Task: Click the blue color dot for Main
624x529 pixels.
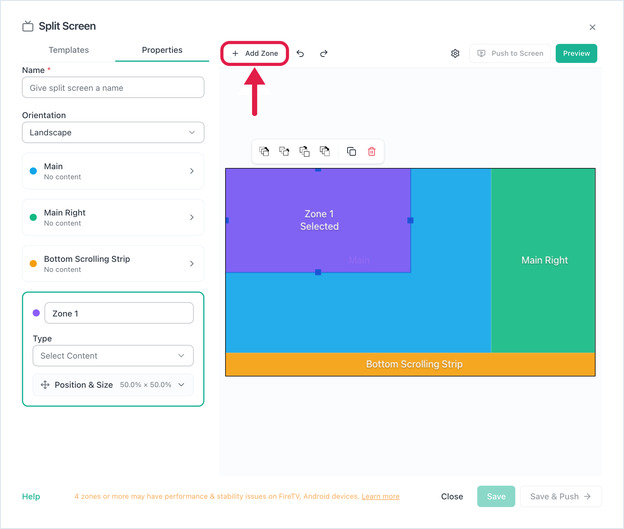Action: point(33,171)
